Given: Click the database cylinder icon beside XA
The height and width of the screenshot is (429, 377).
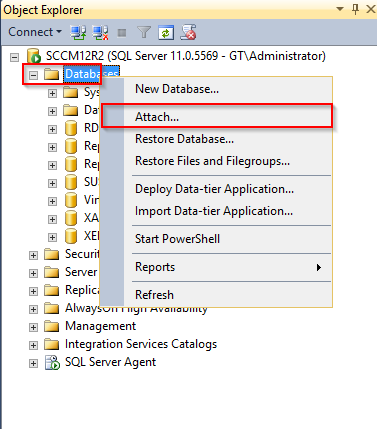Looking at the screenshot, I should tap(71, 218).
